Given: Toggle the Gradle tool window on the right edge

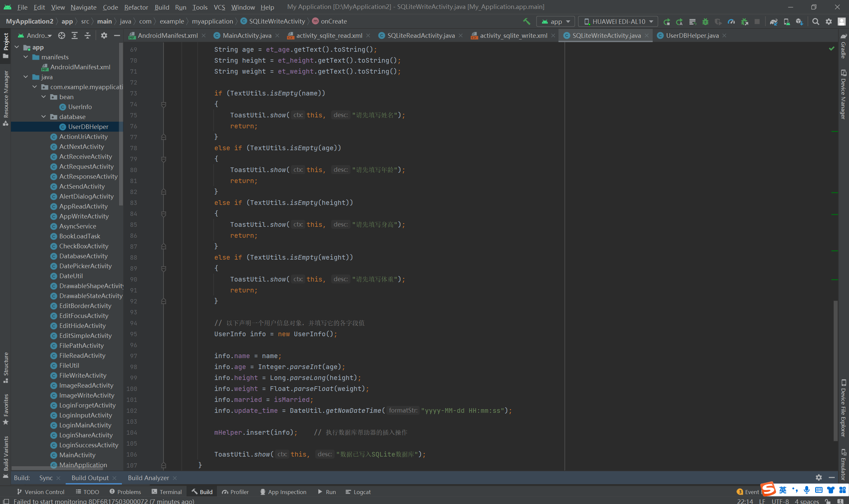Looking at the screenshot, I should click(x=843, y=46).
